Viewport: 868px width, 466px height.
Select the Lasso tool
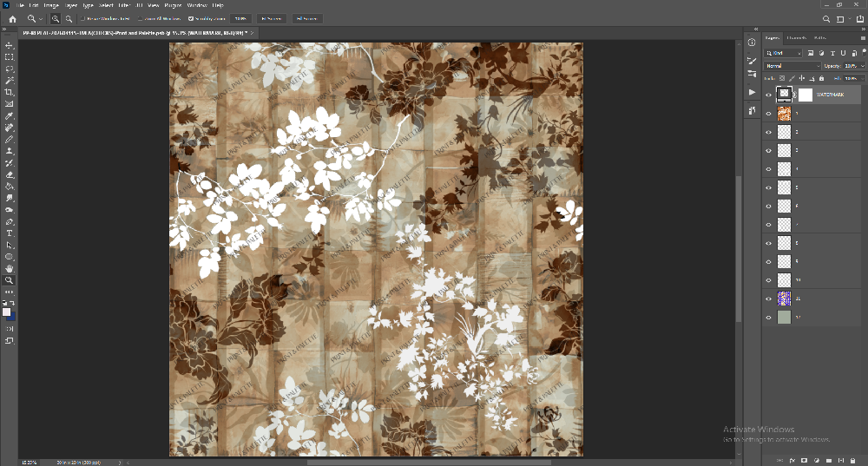click(9, 69)
